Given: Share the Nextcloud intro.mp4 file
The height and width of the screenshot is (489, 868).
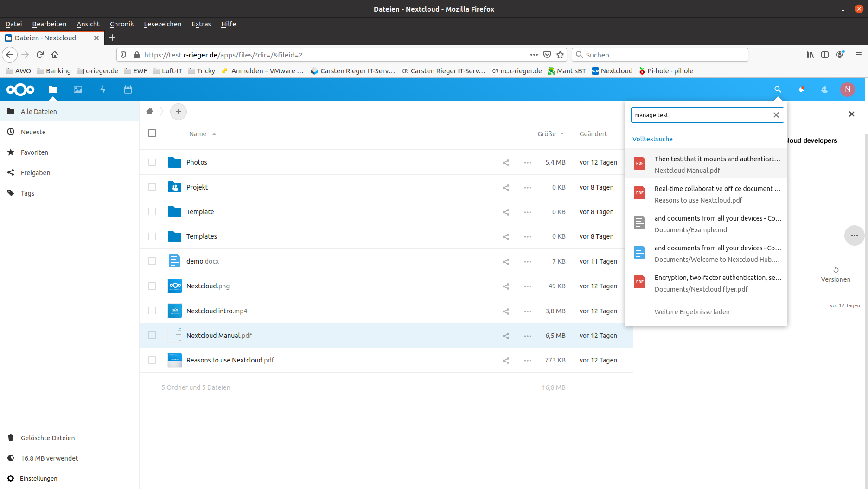Looking at the screenshot, I should tap(506, 311).
